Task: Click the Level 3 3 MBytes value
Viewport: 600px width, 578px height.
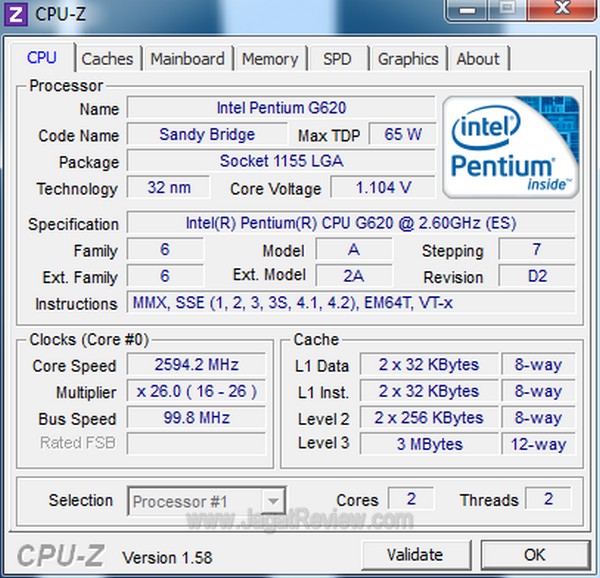Action: click(x=429, y=444)
